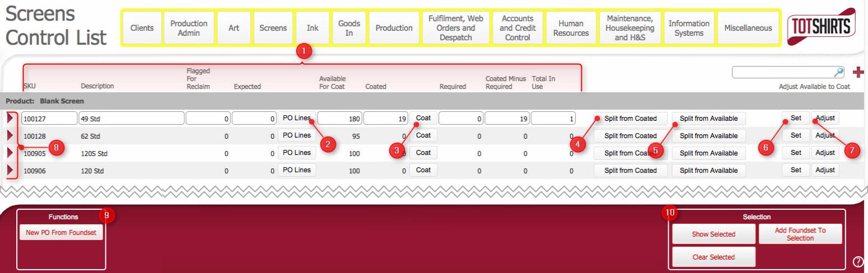Create New PO From Foundset
The height and width of the screenshot is (273, 868).
coord(61,232)
